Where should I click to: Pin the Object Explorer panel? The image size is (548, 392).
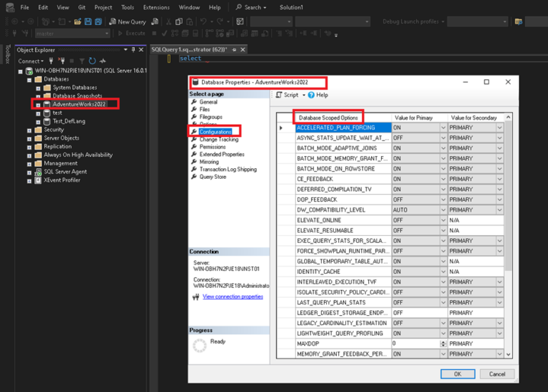(x=133, y=49)
